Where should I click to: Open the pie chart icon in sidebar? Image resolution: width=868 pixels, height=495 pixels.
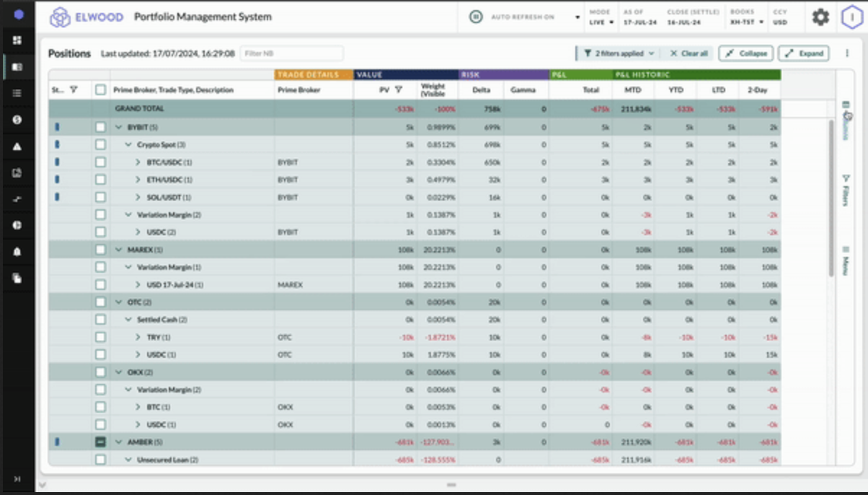[17, 225]
